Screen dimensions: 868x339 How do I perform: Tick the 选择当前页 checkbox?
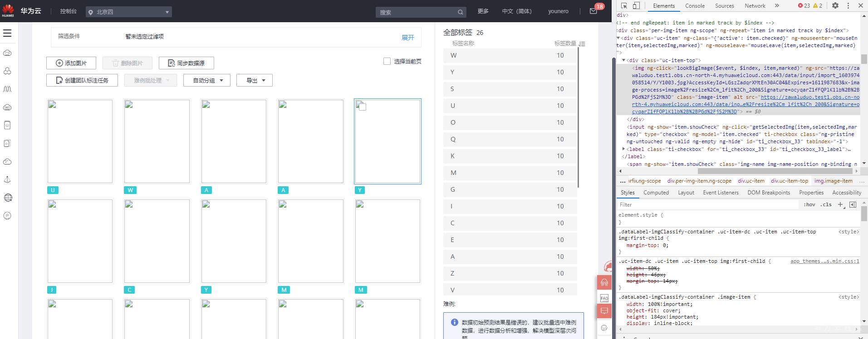click(387, 61)
